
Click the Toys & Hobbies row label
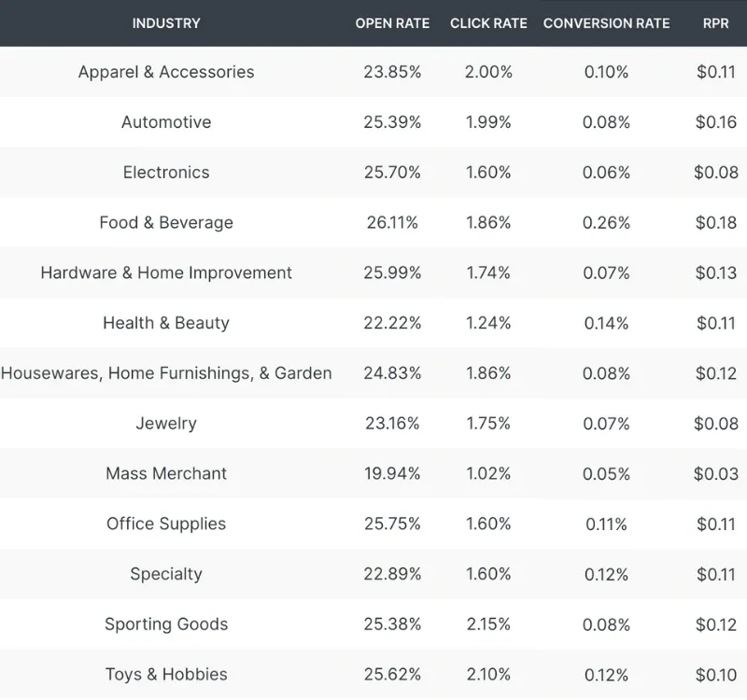[x=166, y=674]
